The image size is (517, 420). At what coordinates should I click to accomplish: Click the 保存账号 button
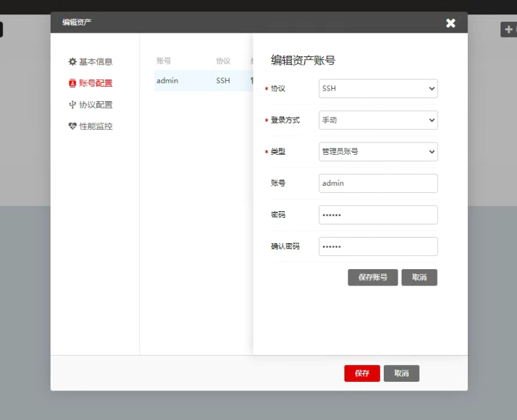pos(373,277)
